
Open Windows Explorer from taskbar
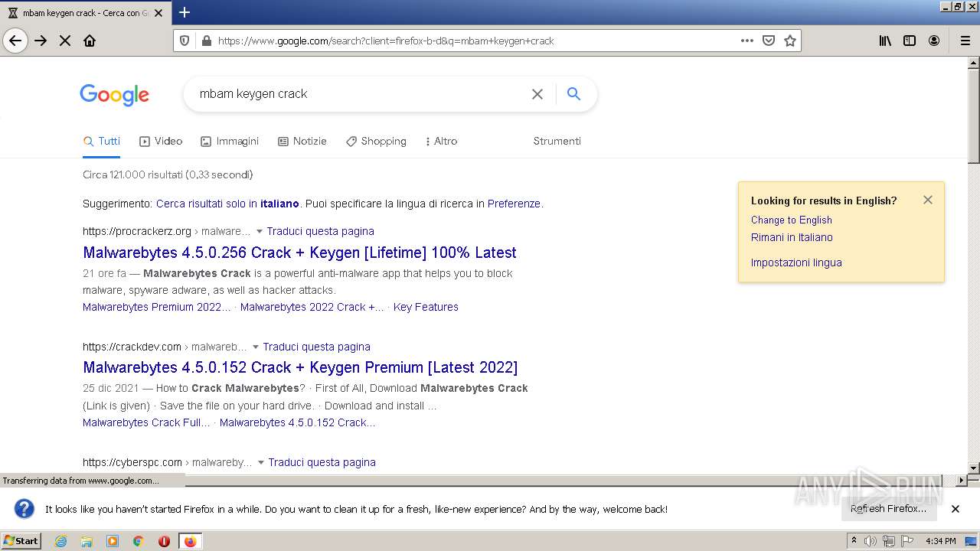tap(87, 541)
